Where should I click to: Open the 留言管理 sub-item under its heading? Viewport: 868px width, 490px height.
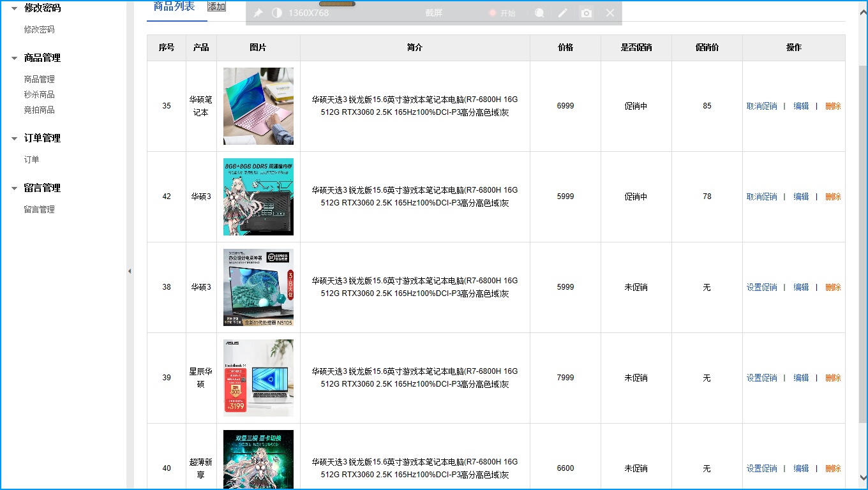[40, 209]
